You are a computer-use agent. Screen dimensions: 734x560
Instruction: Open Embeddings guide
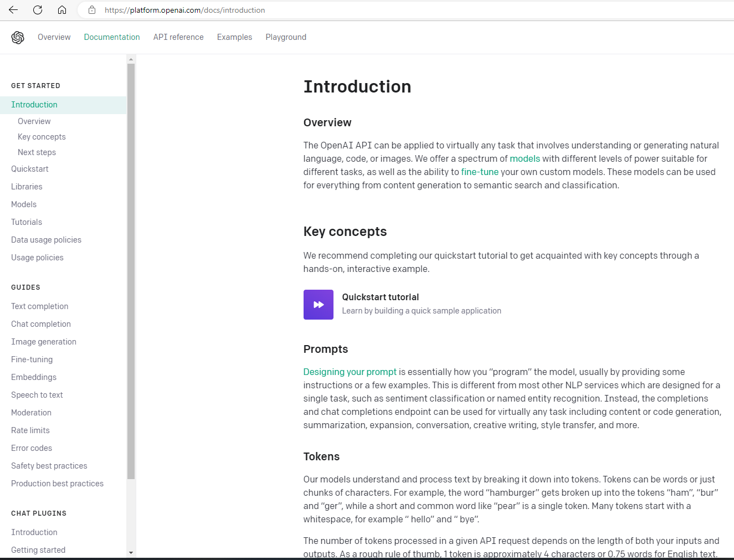tap(34, 377)
